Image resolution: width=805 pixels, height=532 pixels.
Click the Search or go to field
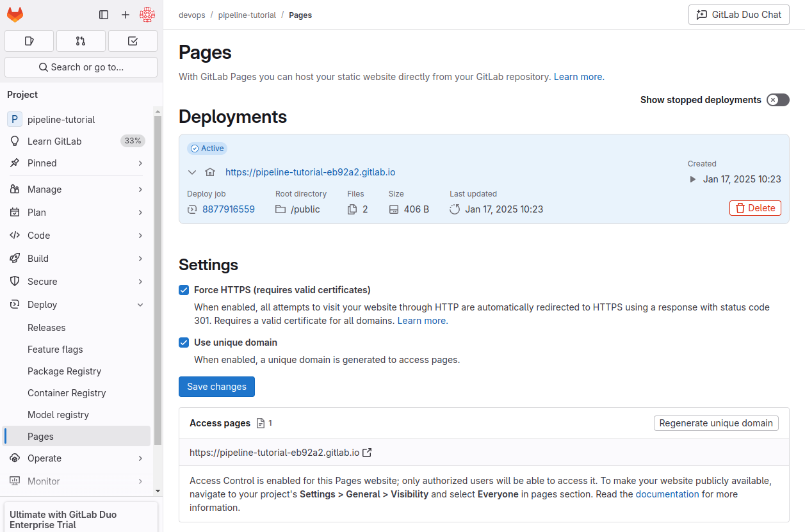(81, 67)
